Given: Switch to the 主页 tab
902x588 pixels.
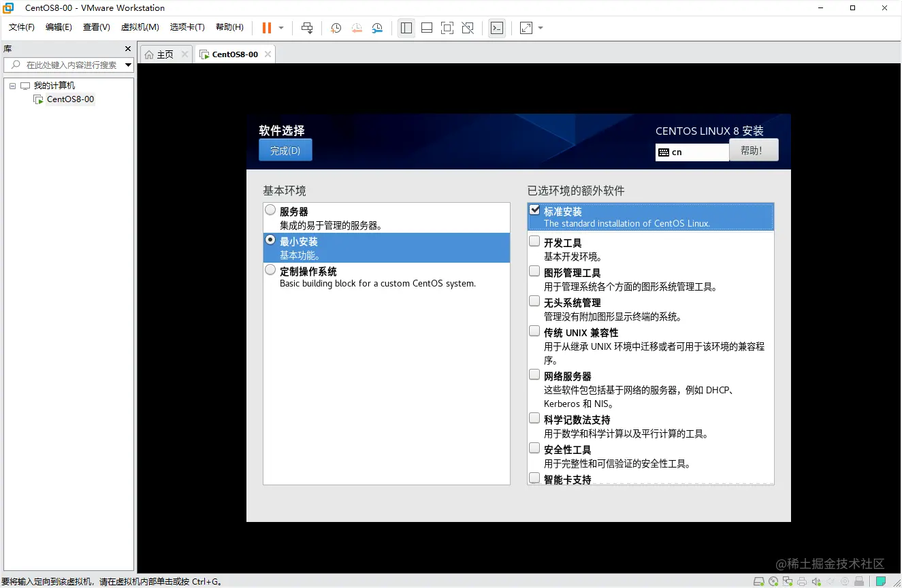Looking at the screenshot, I should click(165, 52).
